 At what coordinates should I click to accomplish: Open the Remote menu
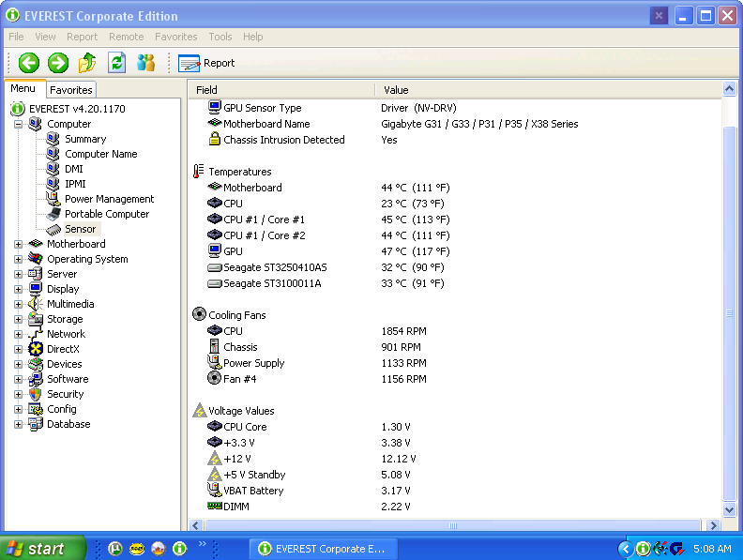click(126, 37)
